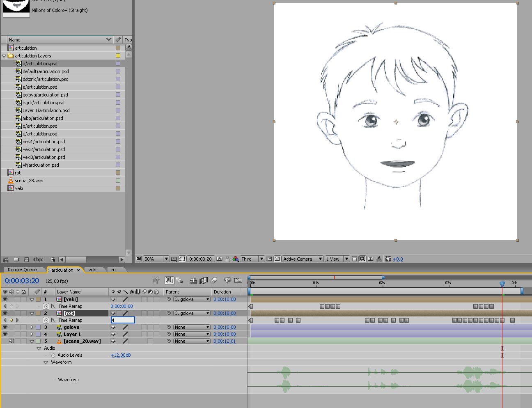The image size is (532, 408).
Task: Delete selected item with trash icon
Action: [x=53, y=259]
